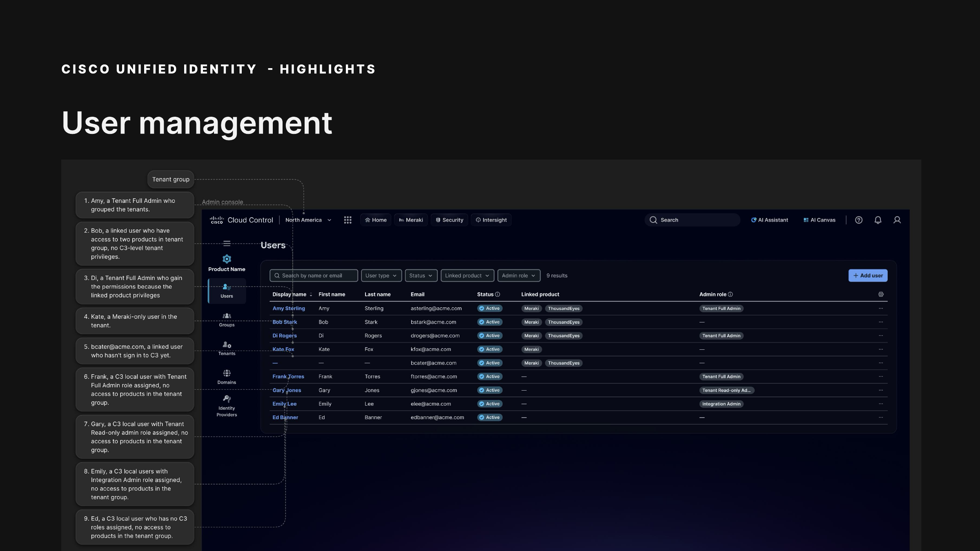Viewport: 980px width, 551px height.
Task: Click ThousandEyes tag in Bob Stark row
Action: (x=563, y=322)
